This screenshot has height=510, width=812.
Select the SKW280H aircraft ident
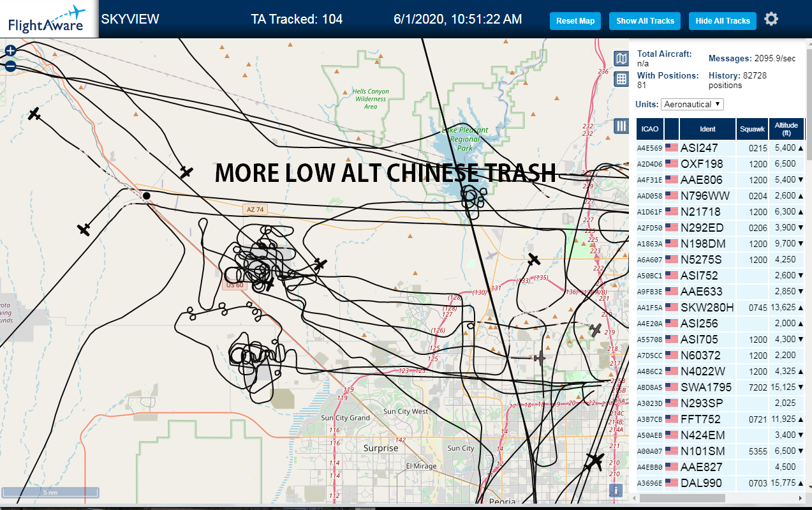pyautogui.click(x=707, y=308)
